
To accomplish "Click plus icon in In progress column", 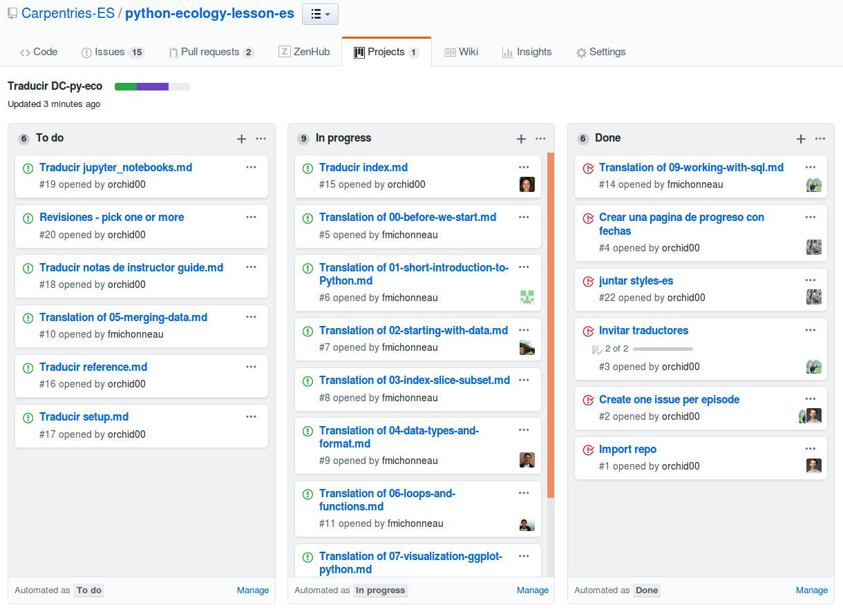I will pyautogui.click(x=521, y=139).
